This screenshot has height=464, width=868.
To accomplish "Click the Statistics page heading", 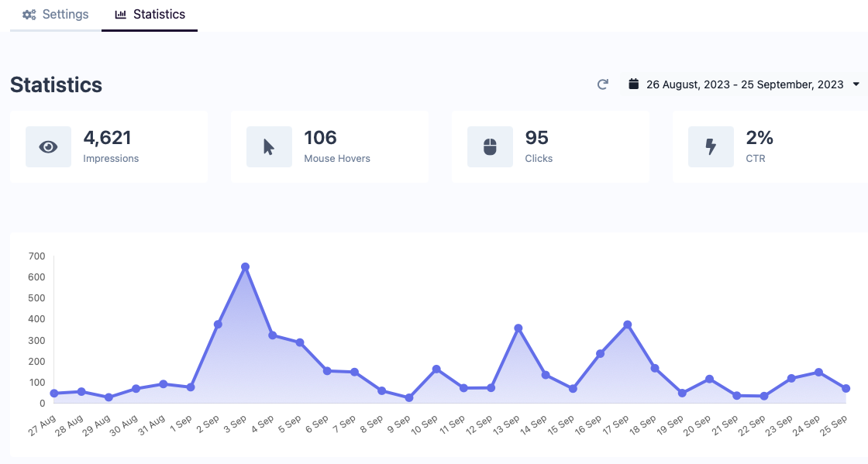I will tap(56, 85).
